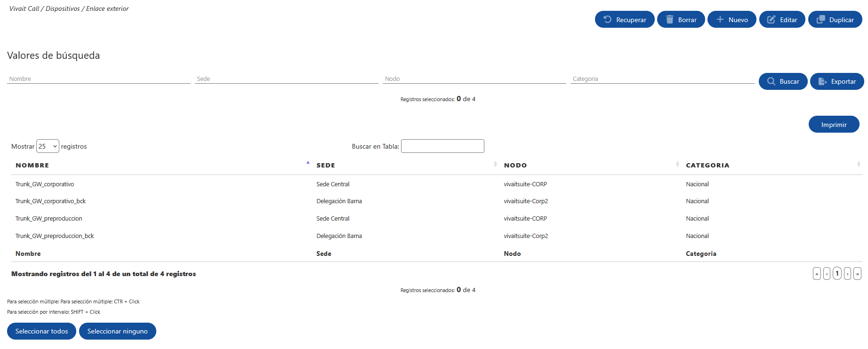The image size is (868, 349).
Task: Click Seleccionar ninguno button
Action: [118, 331]
